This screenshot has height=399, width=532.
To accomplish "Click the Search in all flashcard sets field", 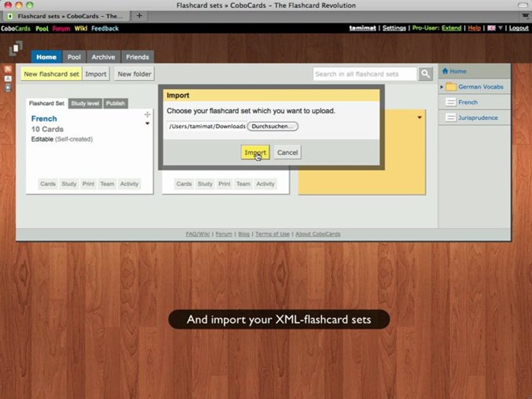I will pos(365,74).
